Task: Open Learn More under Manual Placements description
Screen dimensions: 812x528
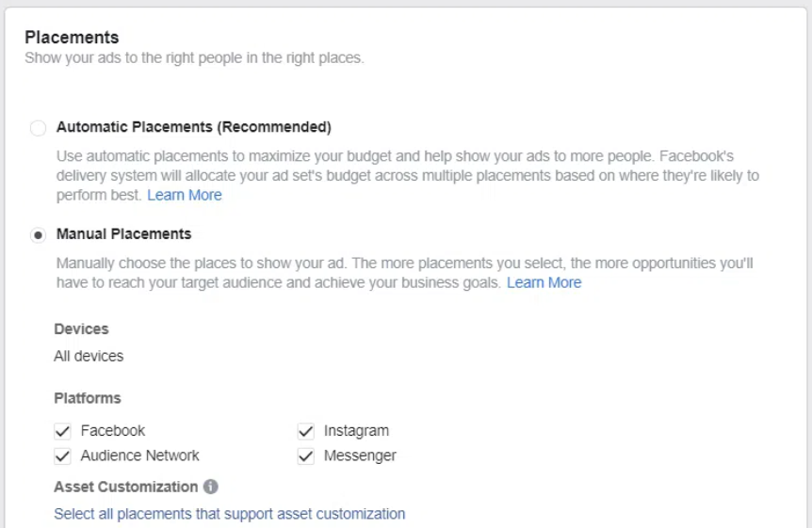Action: pyautogui.click(x=544, y=282)
